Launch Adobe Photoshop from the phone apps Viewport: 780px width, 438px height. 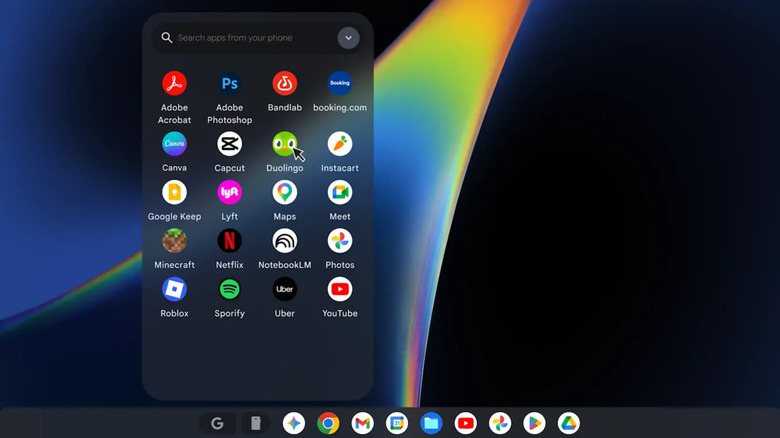pyautogui.click(x=229, y=83)
